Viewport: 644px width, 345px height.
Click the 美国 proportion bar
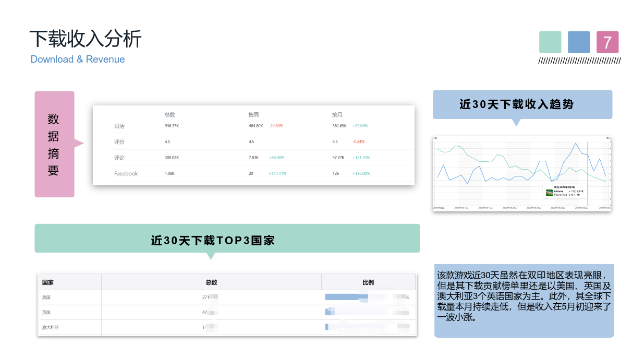[x=347, y=297]
